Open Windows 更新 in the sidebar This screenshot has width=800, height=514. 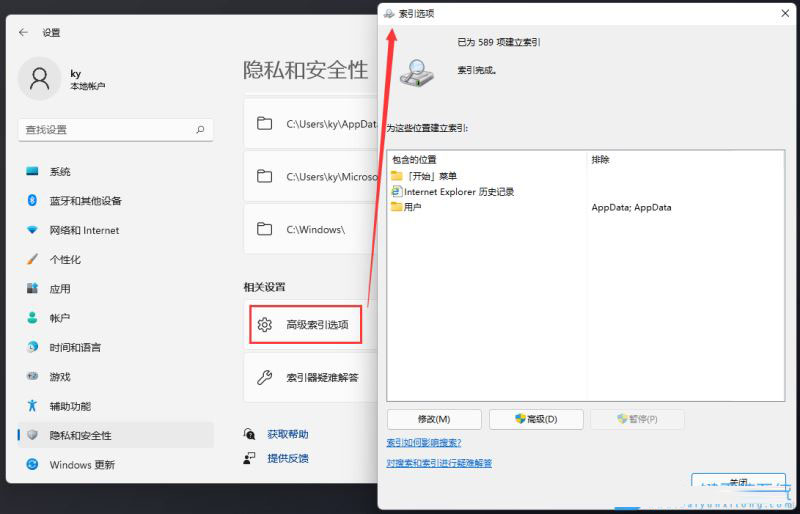[115, 464]
